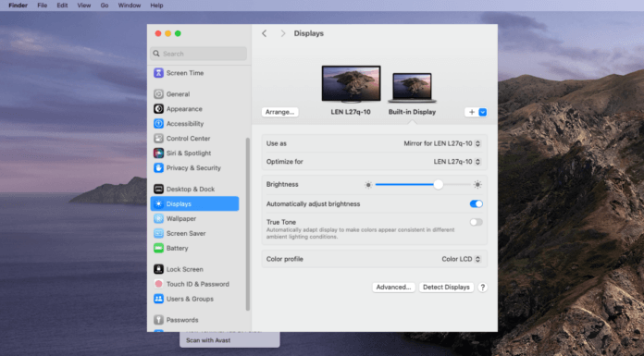644x356 pixels.
Task: Click the "Brightness" label
Action: pos(282,184)
